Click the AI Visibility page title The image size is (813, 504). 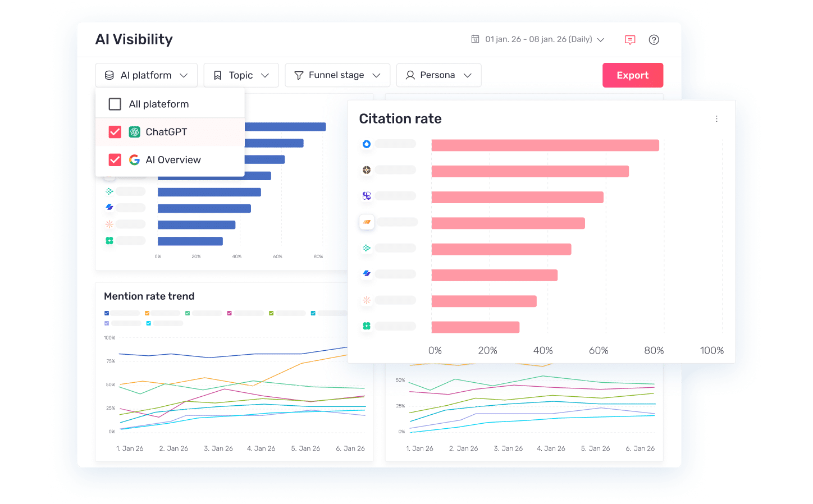click(x=134, y=39)
